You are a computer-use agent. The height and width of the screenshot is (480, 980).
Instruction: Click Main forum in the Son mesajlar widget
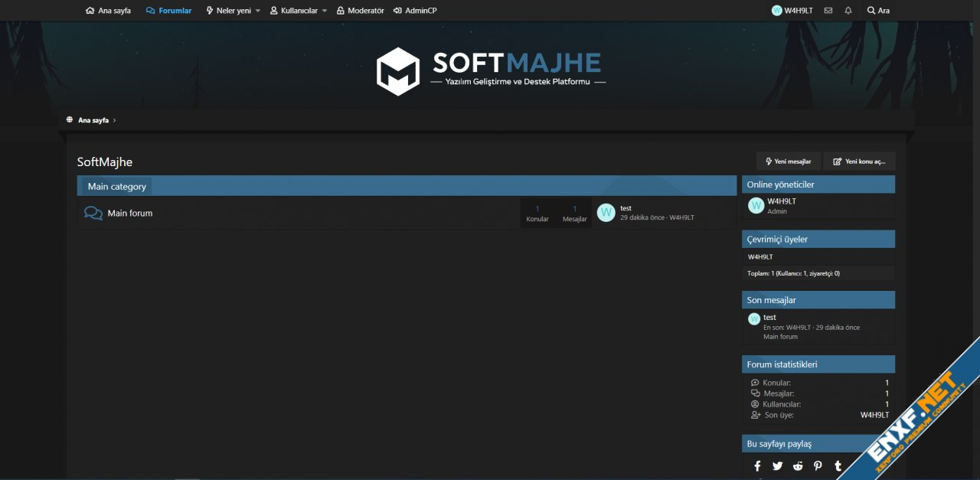(780, 337)
